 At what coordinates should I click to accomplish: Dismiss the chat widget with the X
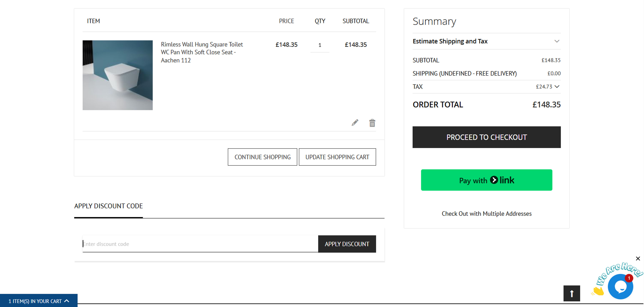(638, 259)
